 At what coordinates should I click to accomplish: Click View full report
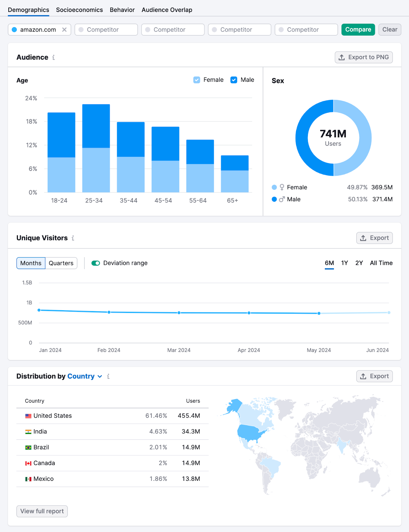coord(42,511)
